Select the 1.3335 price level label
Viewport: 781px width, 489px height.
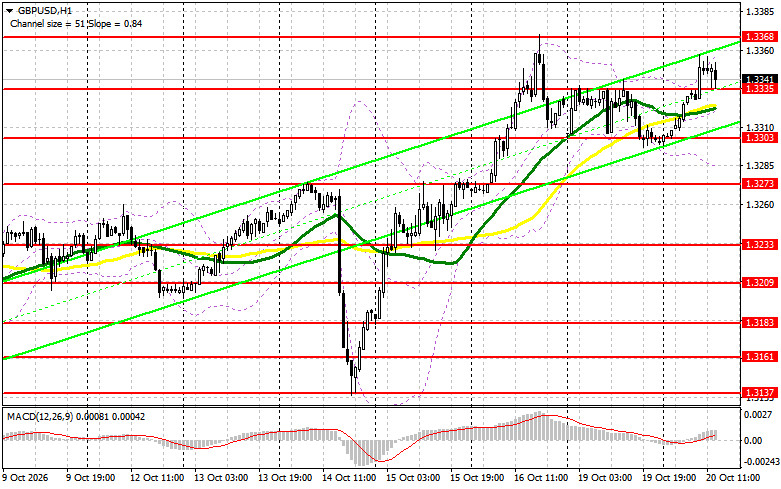click(x=759, y=89)
